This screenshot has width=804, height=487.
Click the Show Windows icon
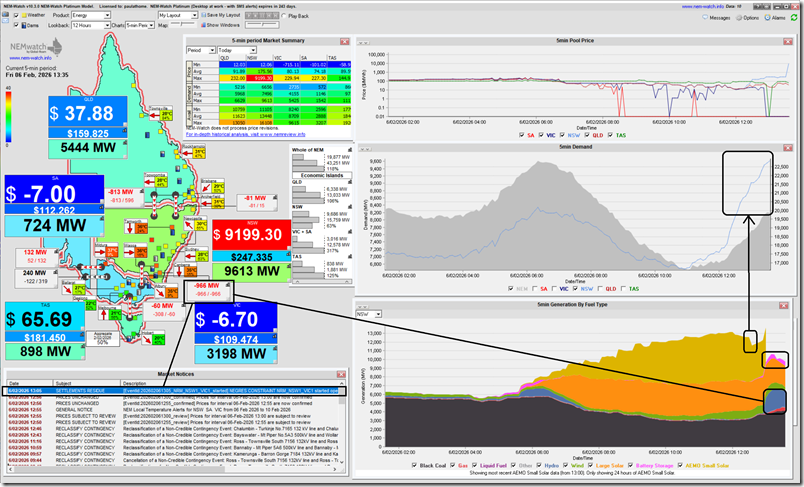pos(204,25)
